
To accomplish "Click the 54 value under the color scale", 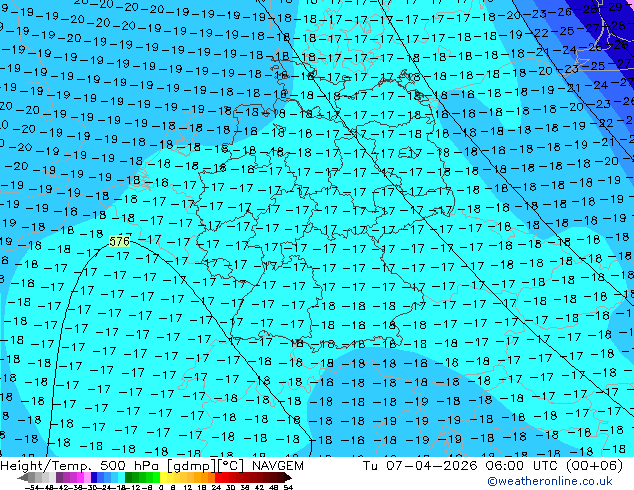I will 288,487.
